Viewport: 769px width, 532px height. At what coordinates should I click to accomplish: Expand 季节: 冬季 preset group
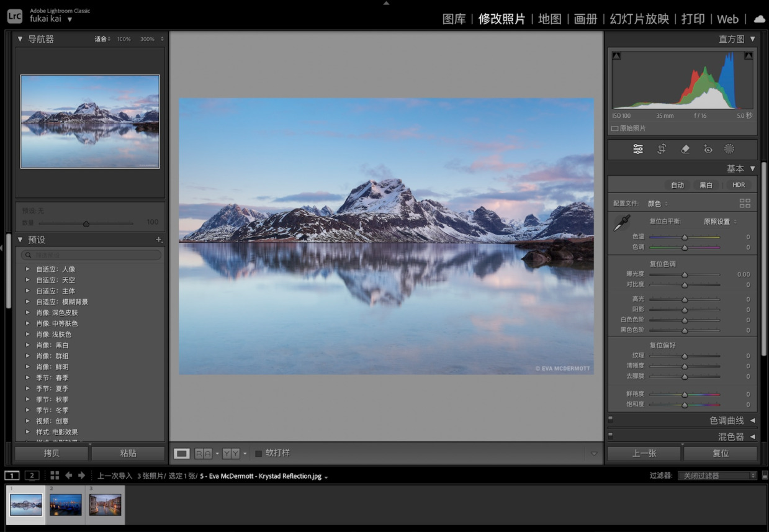[27, 410]
